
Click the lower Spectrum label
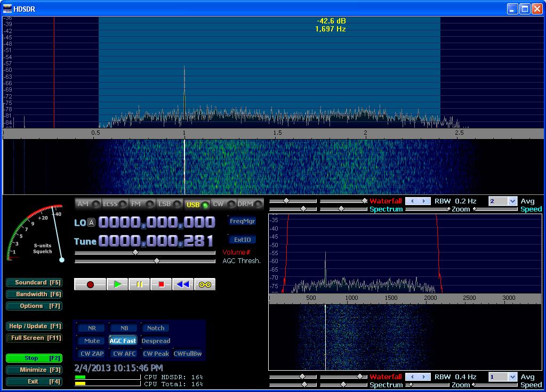click(386, 385)
